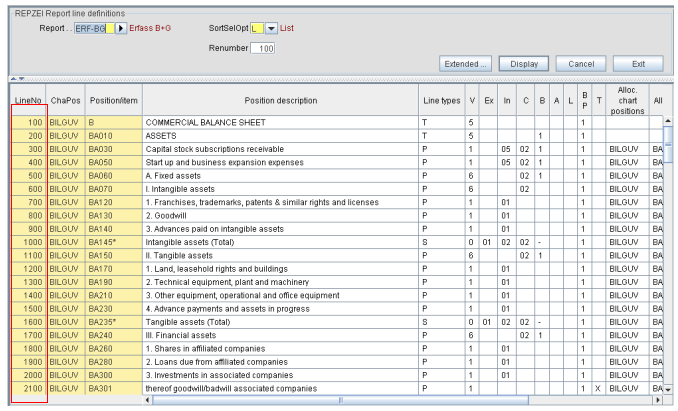The image size is (678, 411).
Task: Click the horizontal scrollbar right arrow
Action: tap(658, 400)
